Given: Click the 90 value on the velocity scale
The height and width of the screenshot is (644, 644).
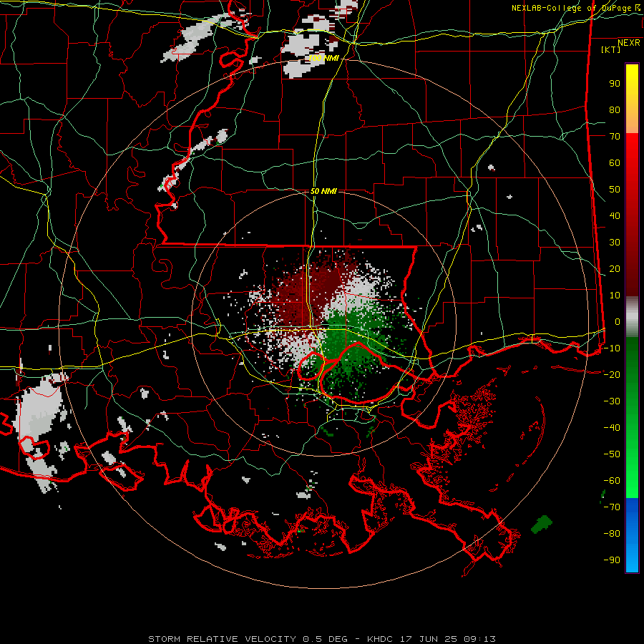Looking at the screenshot, I should pyautogui.click(x=615, y=84).
